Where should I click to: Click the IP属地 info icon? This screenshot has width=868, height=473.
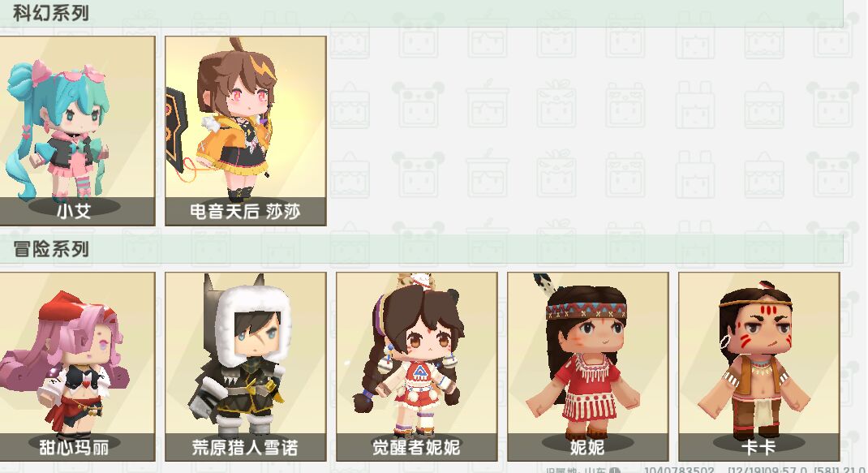point(614,471)
